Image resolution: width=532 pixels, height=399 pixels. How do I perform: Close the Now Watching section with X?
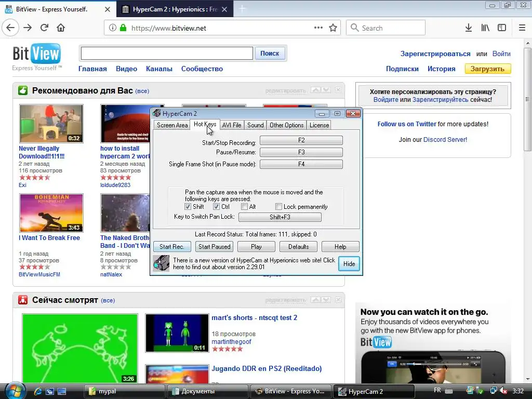(x=338, y=300)
